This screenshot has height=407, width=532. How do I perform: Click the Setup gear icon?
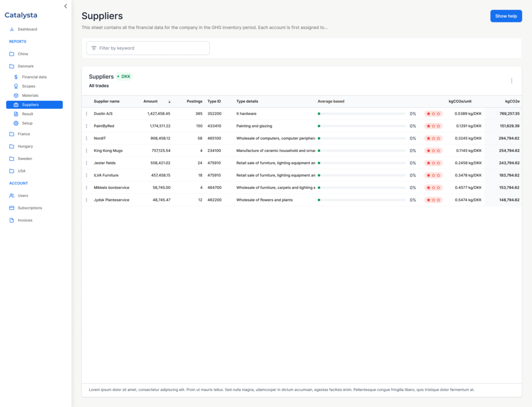[x=16, y=123]
